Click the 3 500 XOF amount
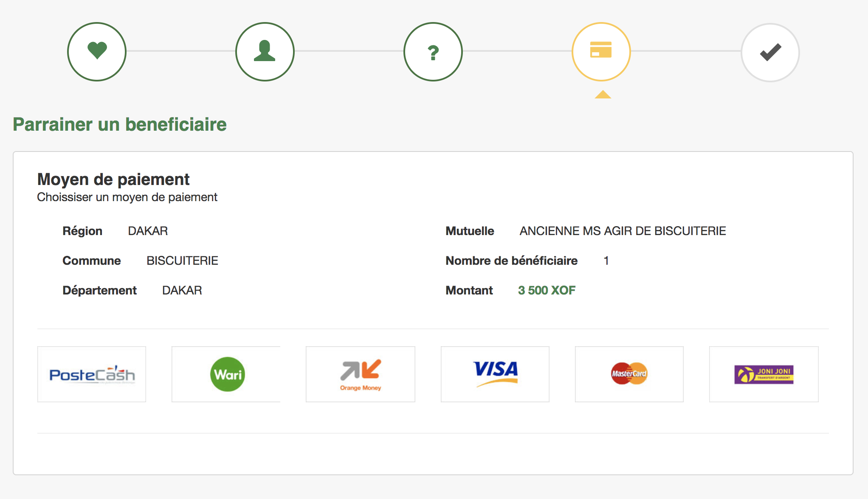Screen dimensions: 868x499 547,290
